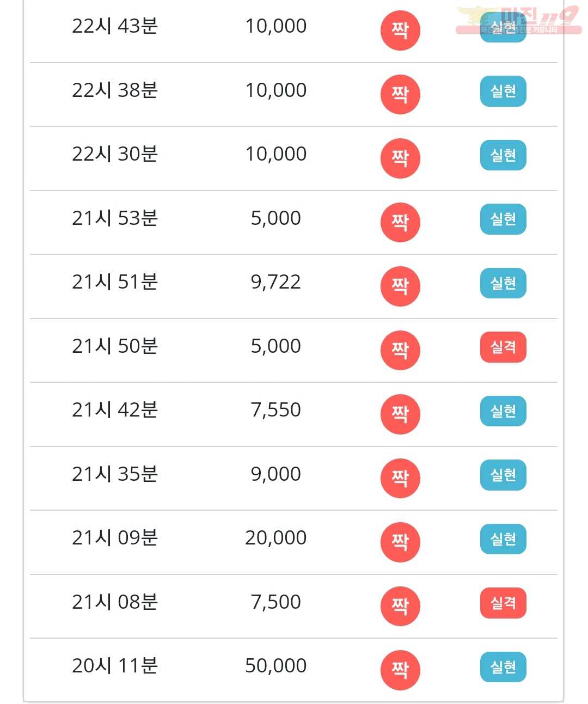The width and height of the screenshot is (588, 704).
Task: Select the 실현 button in the 21시 09분 row
Action: [503, 539]
